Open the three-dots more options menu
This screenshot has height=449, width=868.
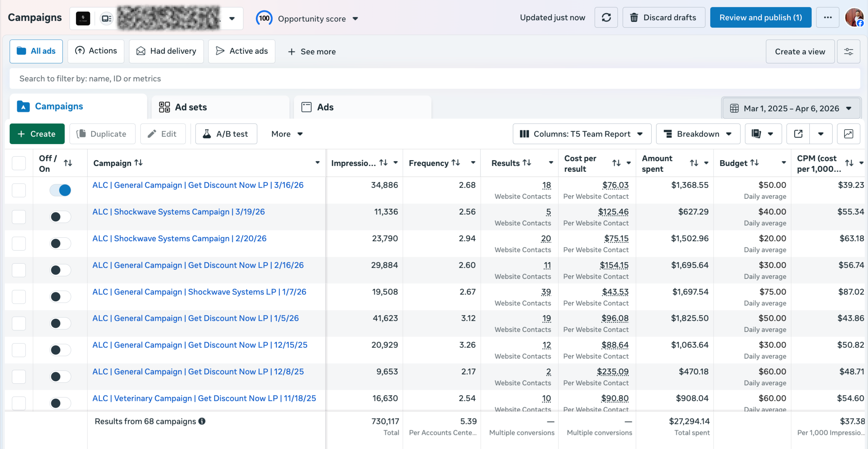click(x=828, y=17)
